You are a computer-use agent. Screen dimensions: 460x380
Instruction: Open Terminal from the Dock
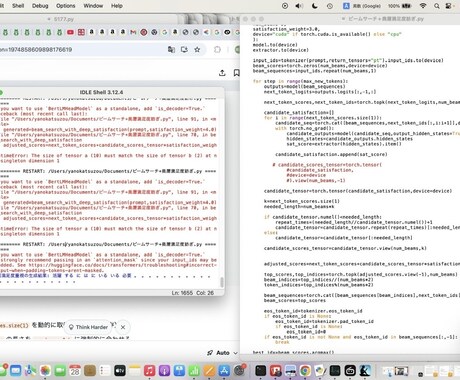pos(261,370)
